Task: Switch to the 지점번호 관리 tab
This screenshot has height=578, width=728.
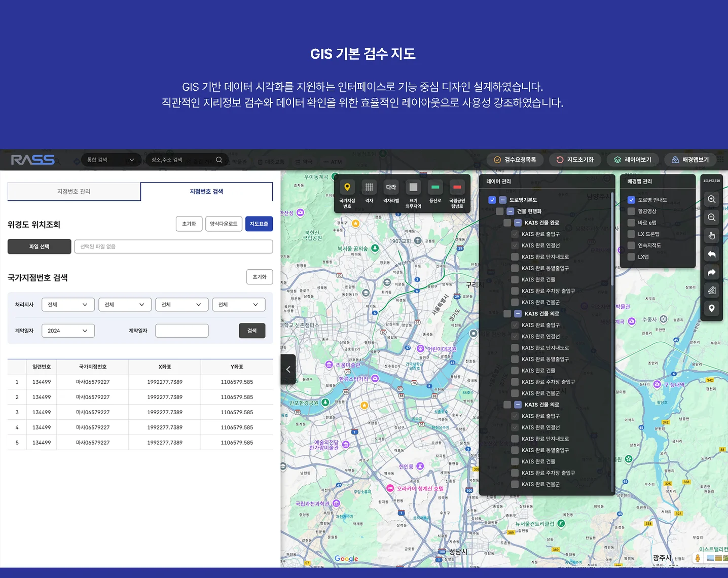Action: pos(74,191)
